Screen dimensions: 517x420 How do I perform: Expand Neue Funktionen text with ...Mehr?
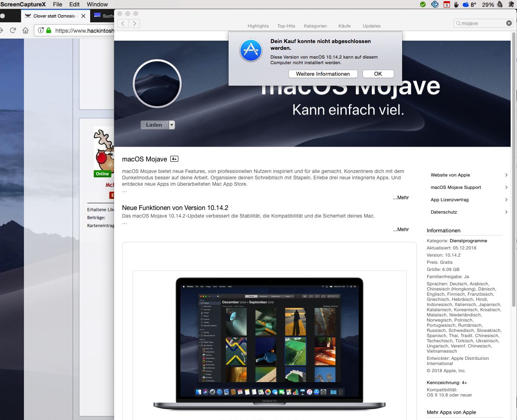401,230
